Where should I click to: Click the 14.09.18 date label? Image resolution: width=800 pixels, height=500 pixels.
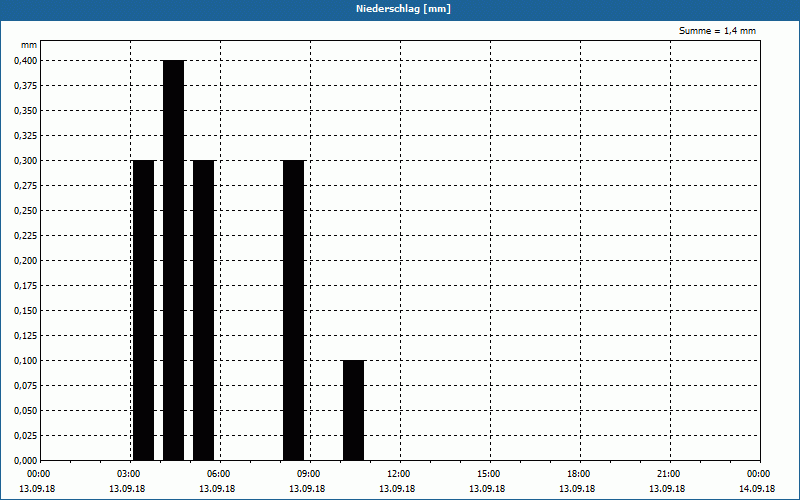pyautogui.click(x=757, y=489)
